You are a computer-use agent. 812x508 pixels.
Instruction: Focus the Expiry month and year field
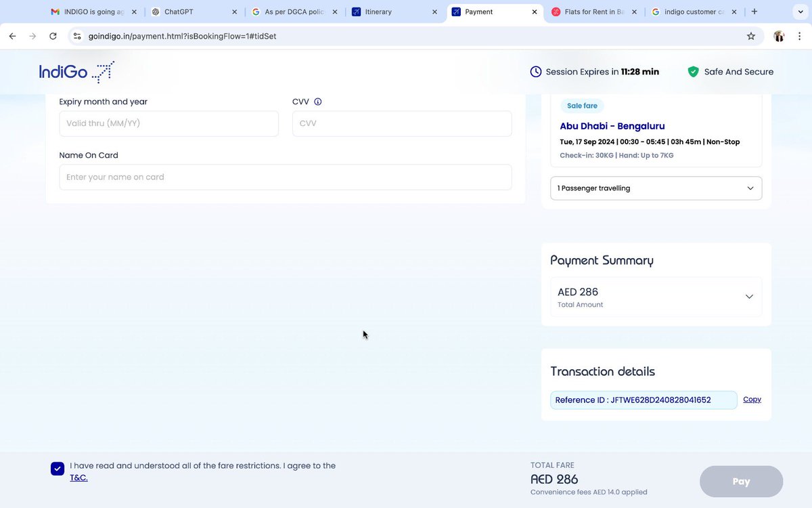pyautogui.click(x=168, y=123)
